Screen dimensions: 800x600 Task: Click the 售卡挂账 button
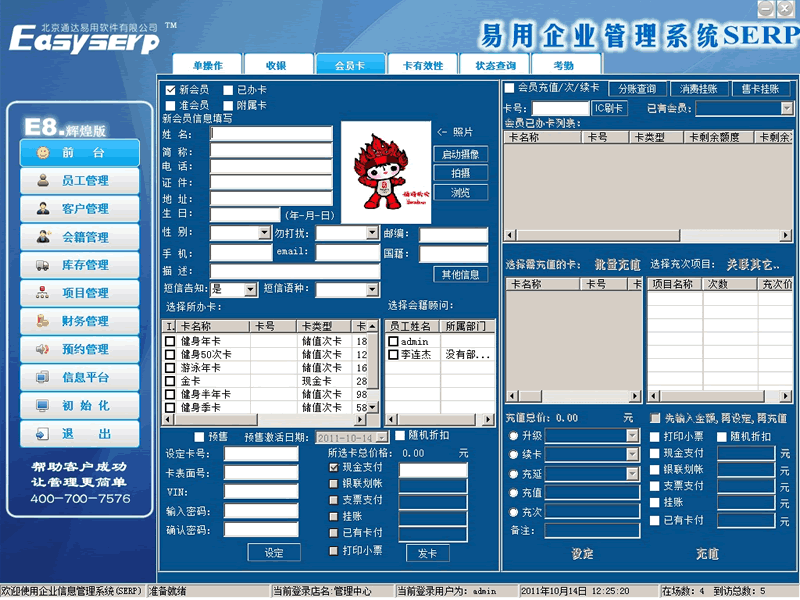tap(761, 89)
